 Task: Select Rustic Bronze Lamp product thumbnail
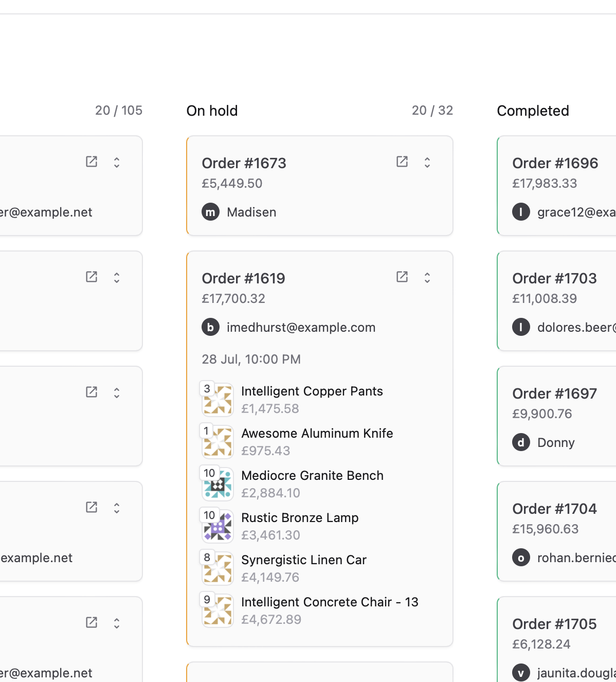pos(218,526)
